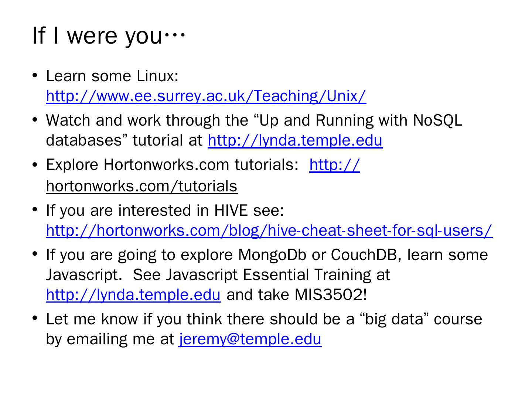
Task: Open the Surrey Unix teaching link
Action: [206, 96]
